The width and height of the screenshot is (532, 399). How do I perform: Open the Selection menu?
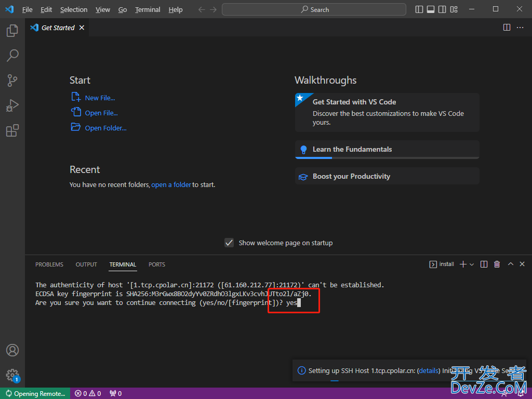click(74, 9)
